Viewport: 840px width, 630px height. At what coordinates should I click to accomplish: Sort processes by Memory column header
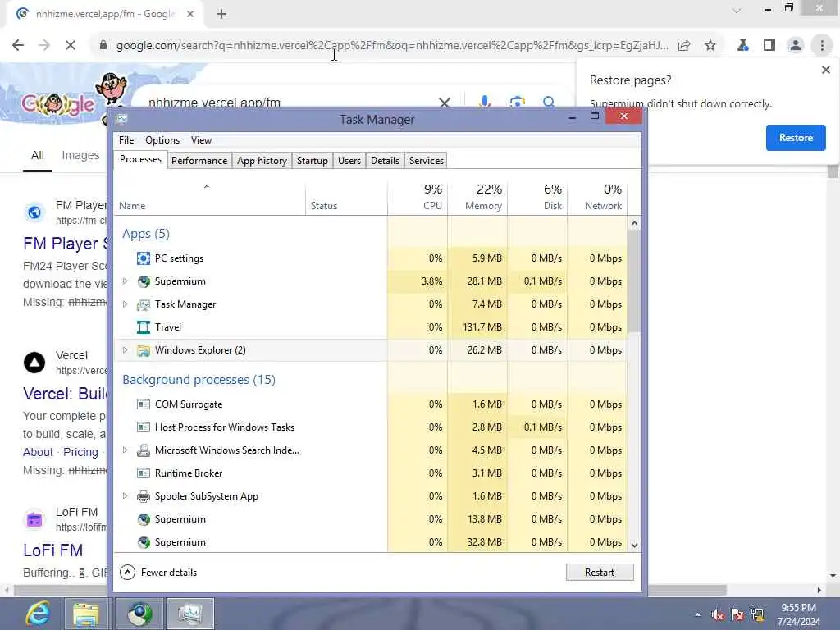coord(478,197)
